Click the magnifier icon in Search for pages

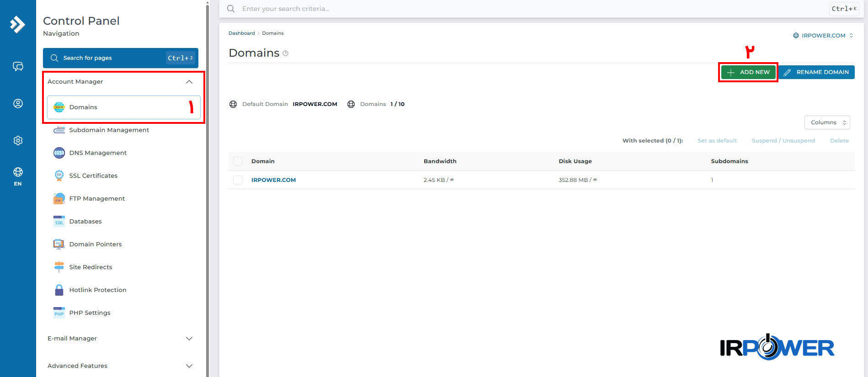coord(54,58)
